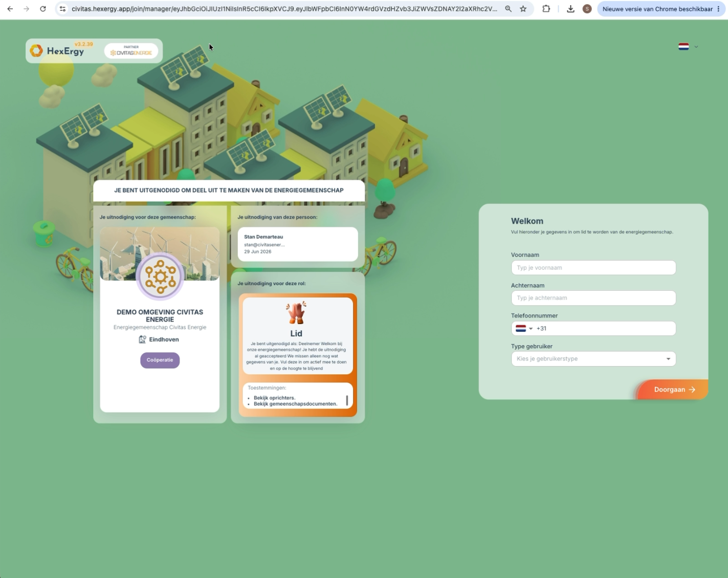
Task: Click the 'Eindhoven' location text
Action: (164, 339)
